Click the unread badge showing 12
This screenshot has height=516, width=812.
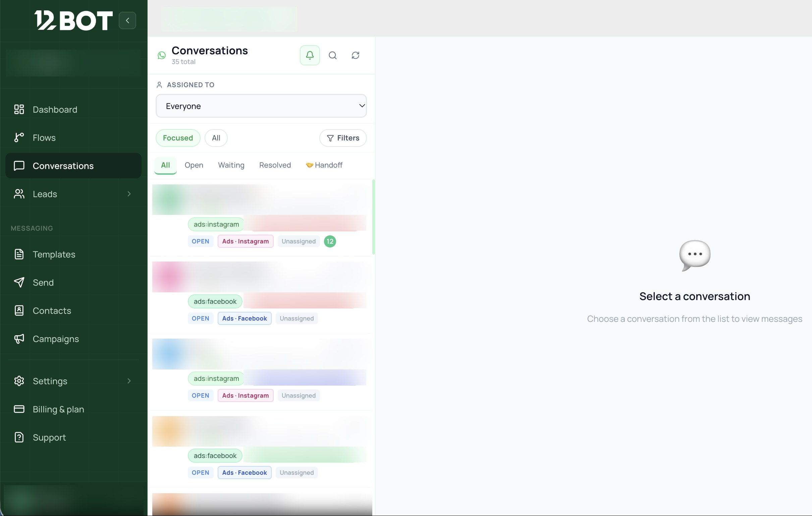point(330,241)
